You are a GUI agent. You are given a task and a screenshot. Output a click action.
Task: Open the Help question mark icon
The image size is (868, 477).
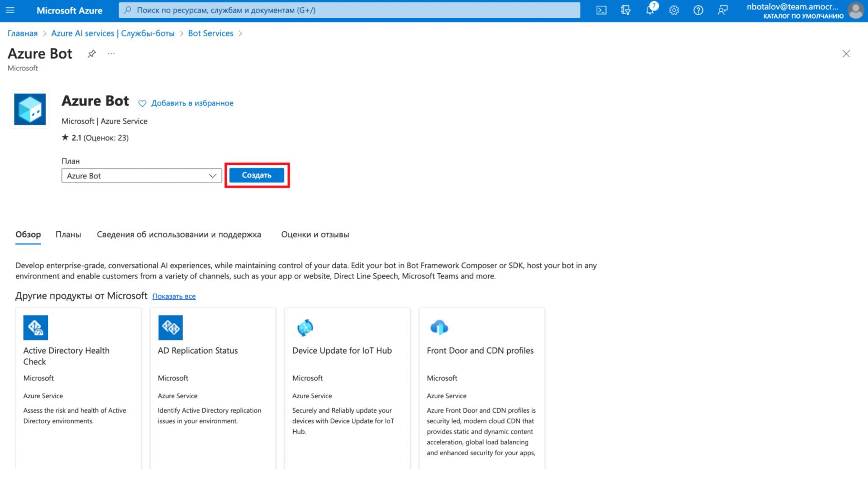pos(698,10)
